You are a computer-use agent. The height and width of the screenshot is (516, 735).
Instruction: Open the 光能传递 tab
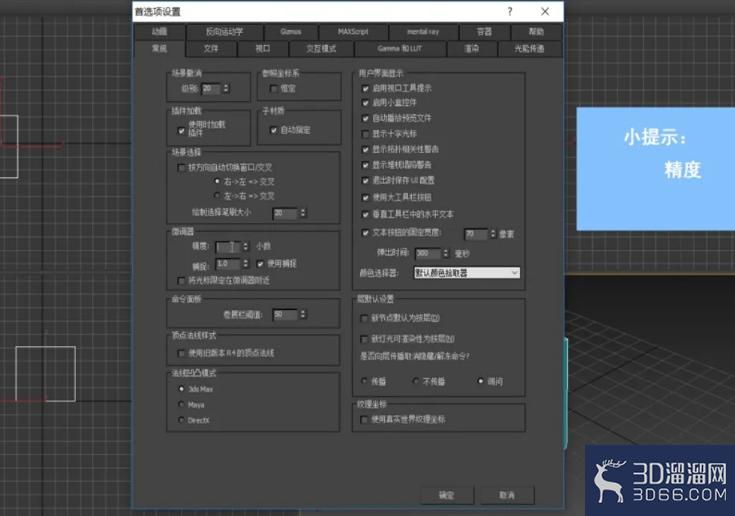[x=530, y=49]
